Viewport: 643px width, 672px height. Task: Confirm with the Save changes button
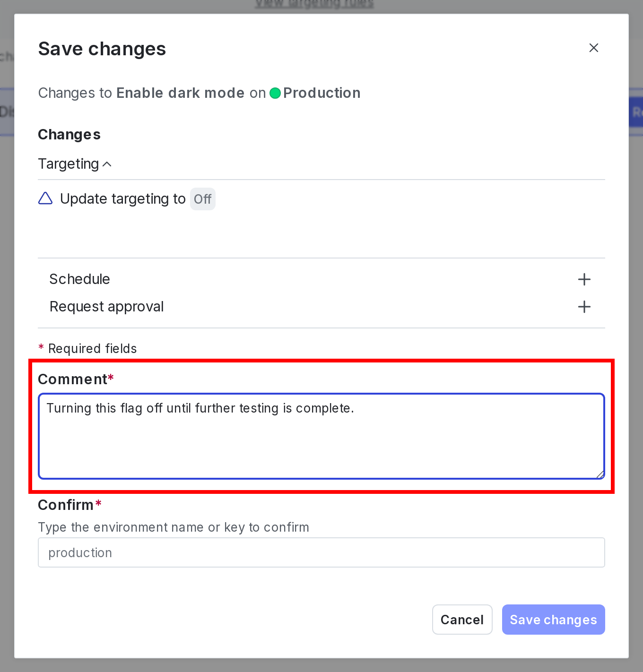pos(553,620)
